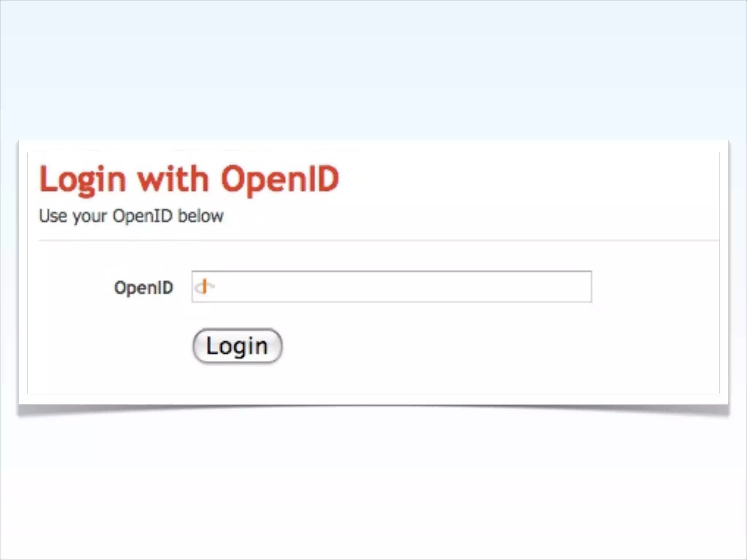747x560 pixels.
Task: Click empty white space right of Login button
Action: 474,346
